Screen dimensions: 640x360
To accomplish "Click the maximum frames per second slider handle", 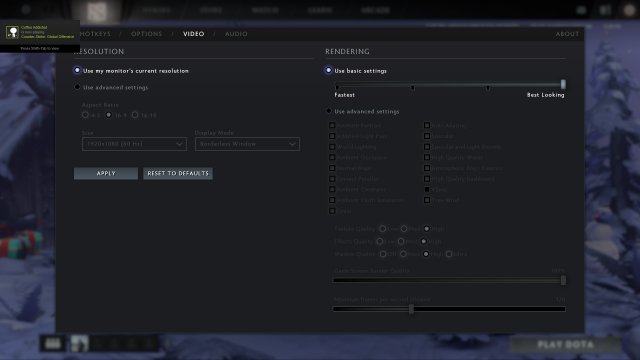I will tap(411, 309).
